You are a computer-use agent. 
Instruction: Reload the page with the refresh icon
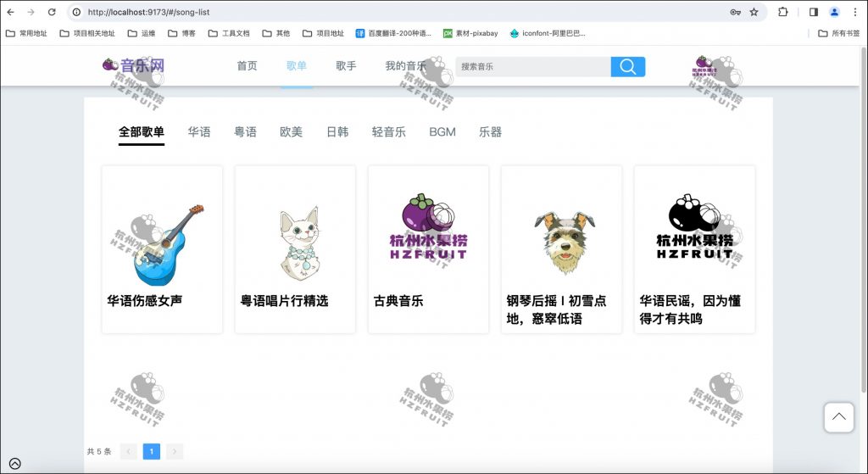52,12
